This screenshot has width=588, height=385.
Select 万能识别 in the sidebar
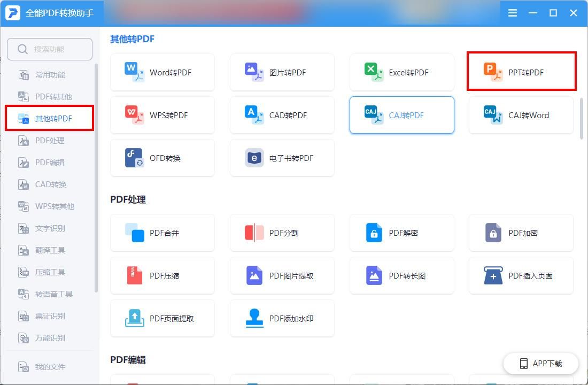(x=50, y=338)
